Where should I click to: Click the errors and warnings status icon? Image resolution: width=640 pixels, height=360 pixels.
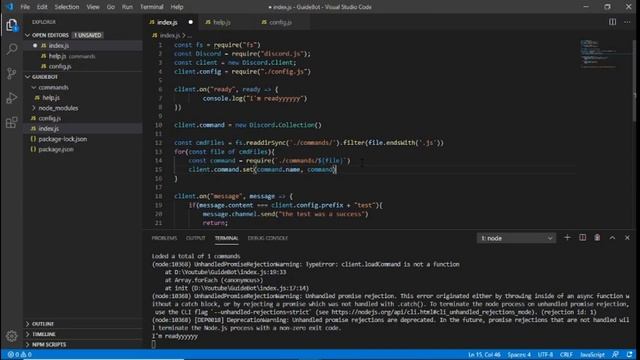(x=20, y=355)
